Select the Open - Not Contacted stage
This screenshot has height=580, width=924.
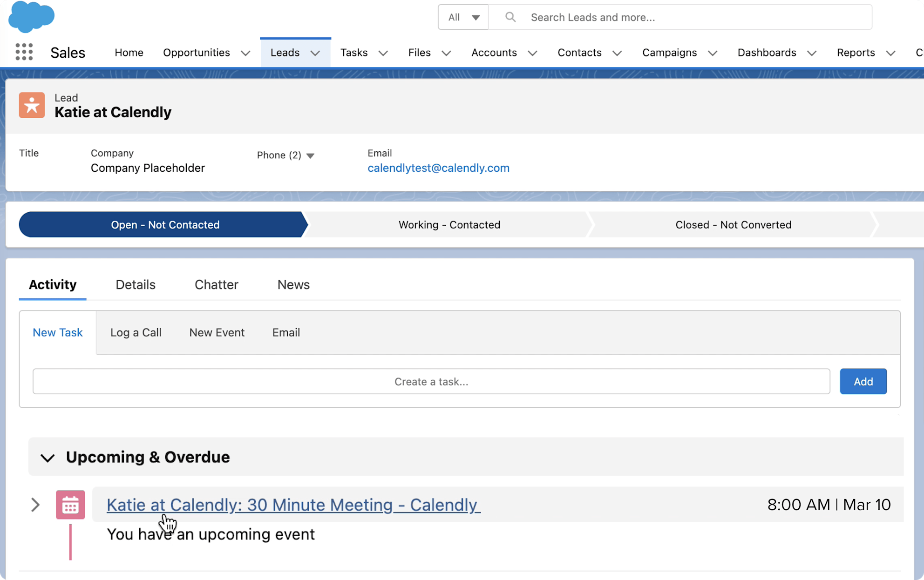(x=165, y=224)
